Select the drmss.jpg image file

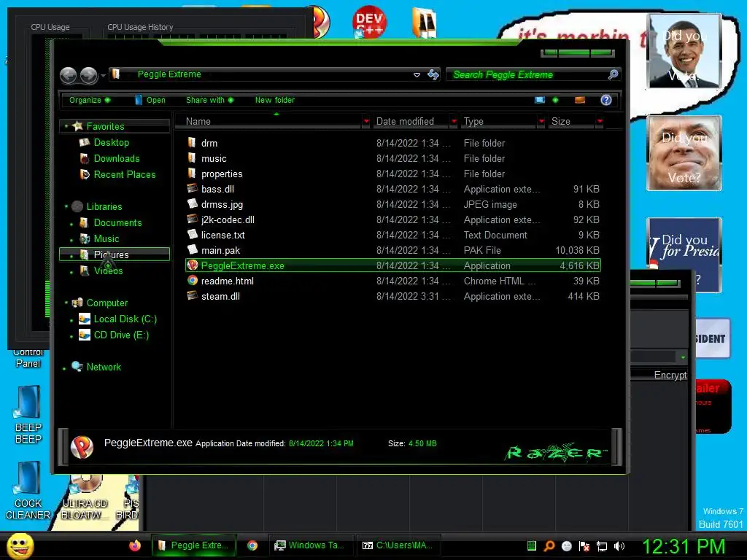point(393,204)
